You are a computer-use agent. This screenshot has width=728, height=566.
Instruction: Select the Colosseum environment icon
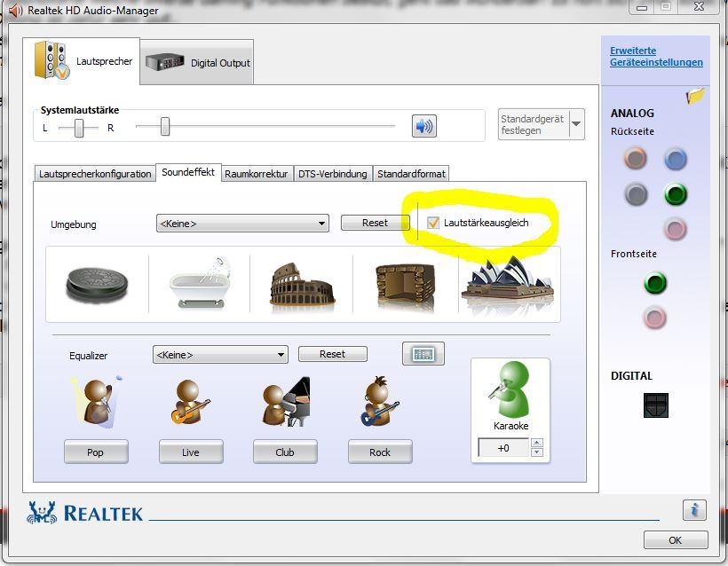302,285
